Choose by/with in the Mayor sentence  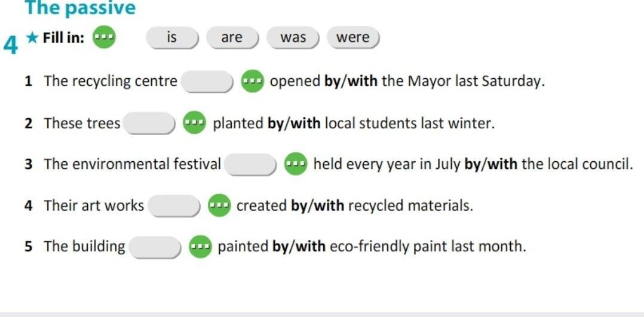[x=351, y=81]
